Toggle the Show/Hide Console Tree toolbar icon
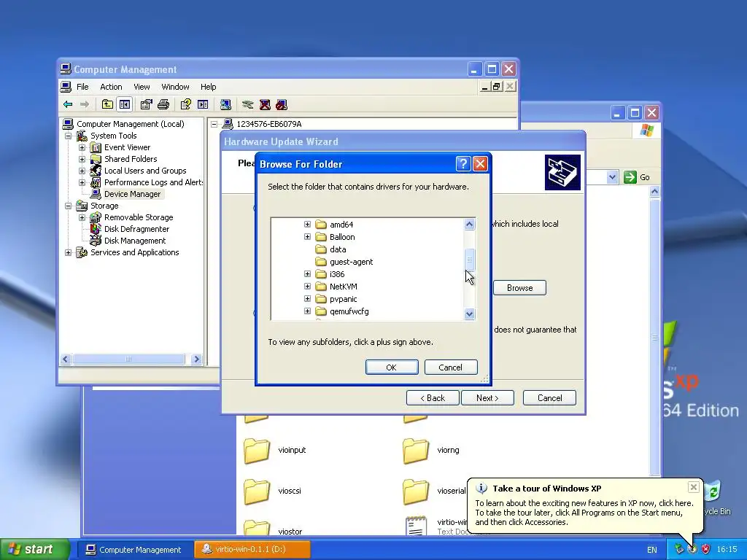The image size is (747, 560). (124, 104)
